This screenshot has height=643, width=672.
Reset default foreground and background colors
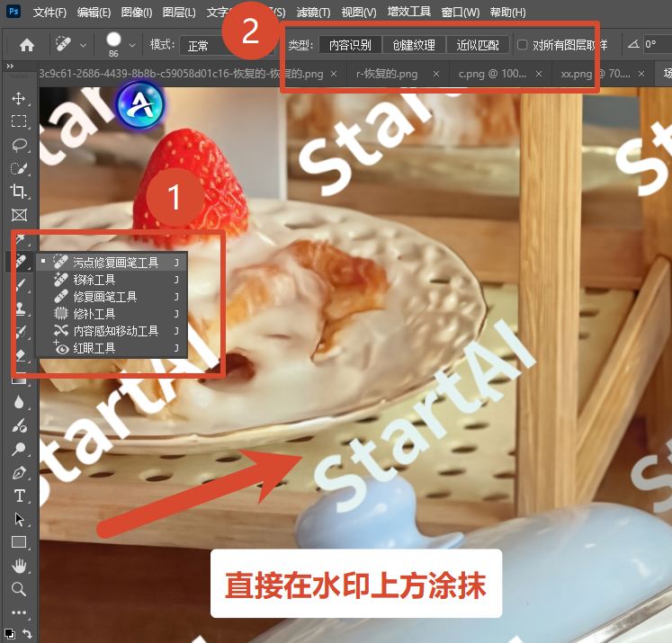9,633
